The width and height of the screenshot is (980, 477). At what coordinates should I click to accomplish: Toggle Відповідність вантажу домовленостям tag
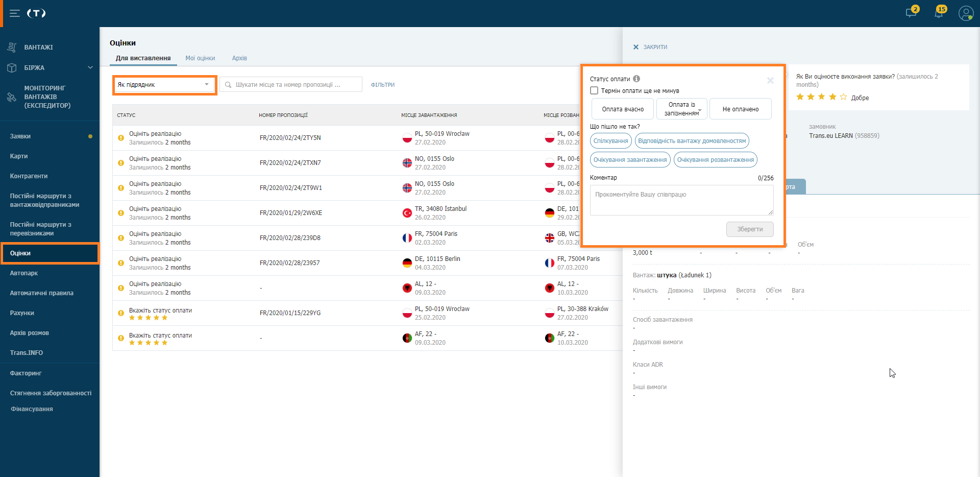(692, 141)
